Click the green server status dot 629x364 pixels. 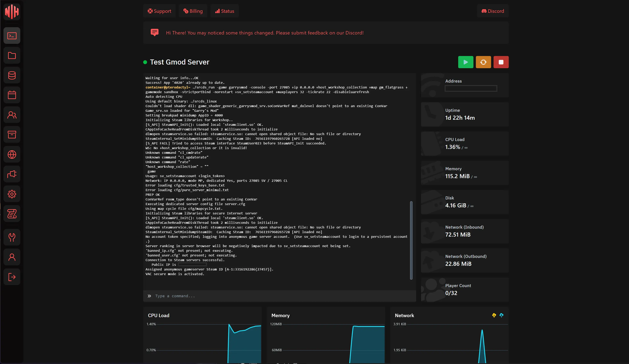145,62
